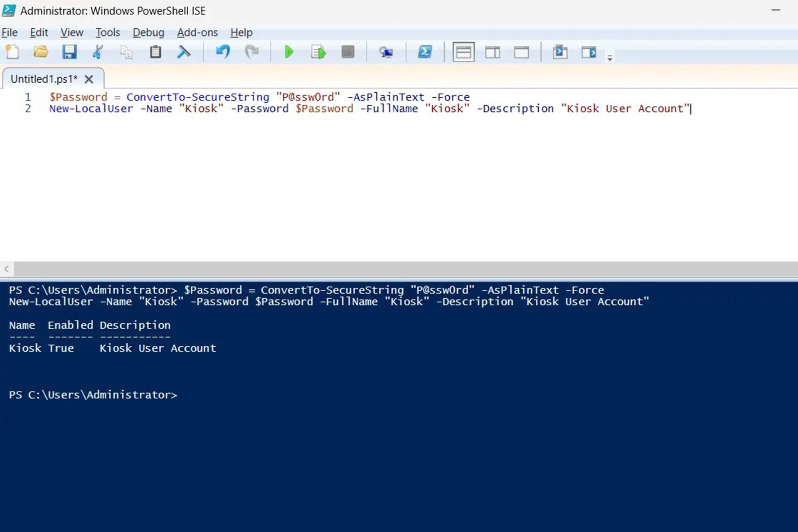
Task: Click the script pane's horizontal scrollbar track
Action: point(406,269)
